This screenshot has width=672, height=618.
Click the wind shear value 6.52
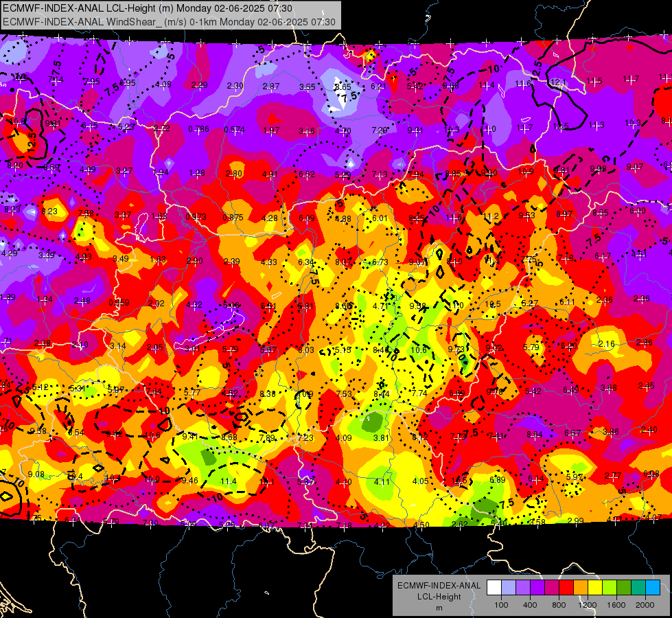tap(306, 174)
